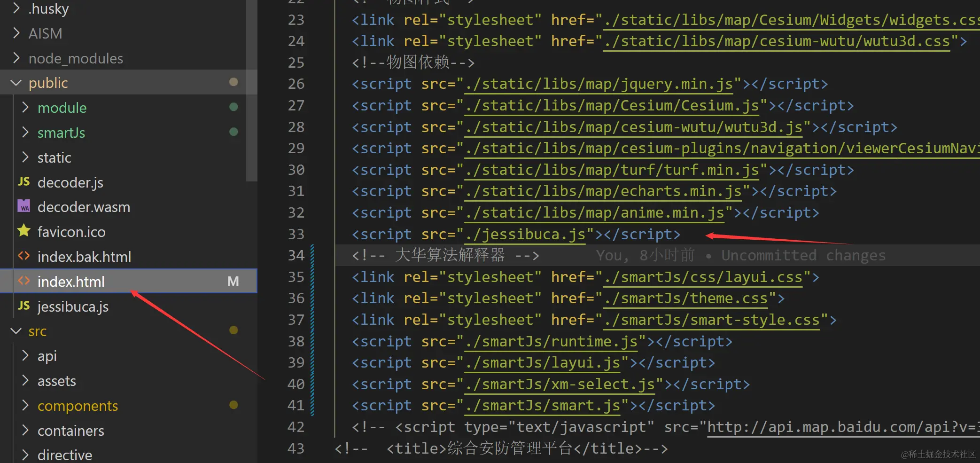Click the green status dot on smartJs folder
The image size is (980, 463).
(x=233, y=132)
